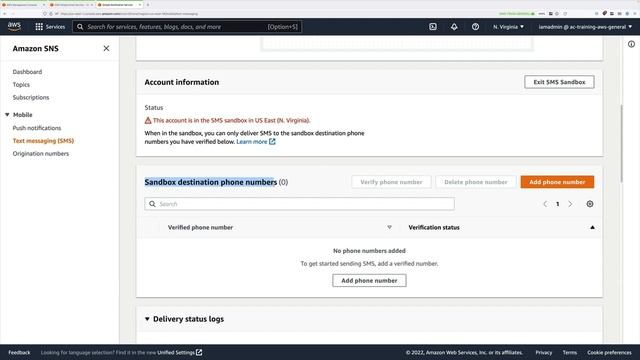Click the Verify phone number button
The width and height of the screenshot is (640, 360).
(x=391, y=182)
